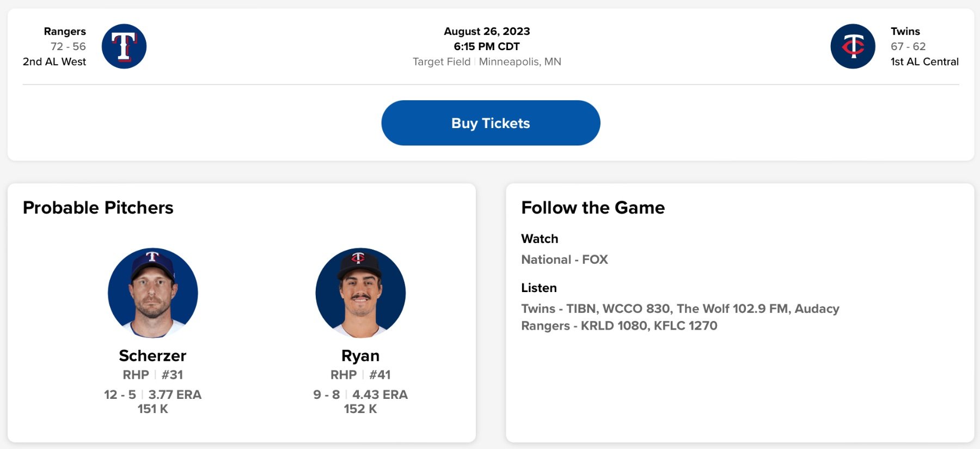
Task: Click the National - FOX watch info
Action: pyautogui.click(x=564, y=259)
